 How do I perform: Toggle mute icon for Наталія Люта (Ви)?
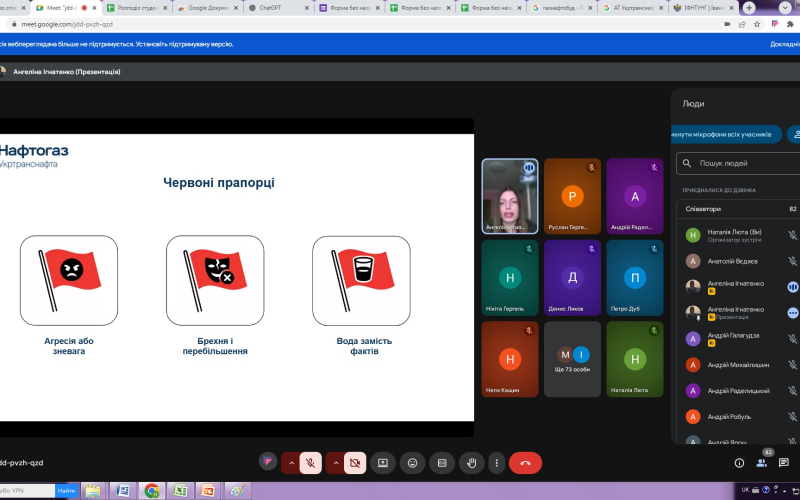[792, 235]
